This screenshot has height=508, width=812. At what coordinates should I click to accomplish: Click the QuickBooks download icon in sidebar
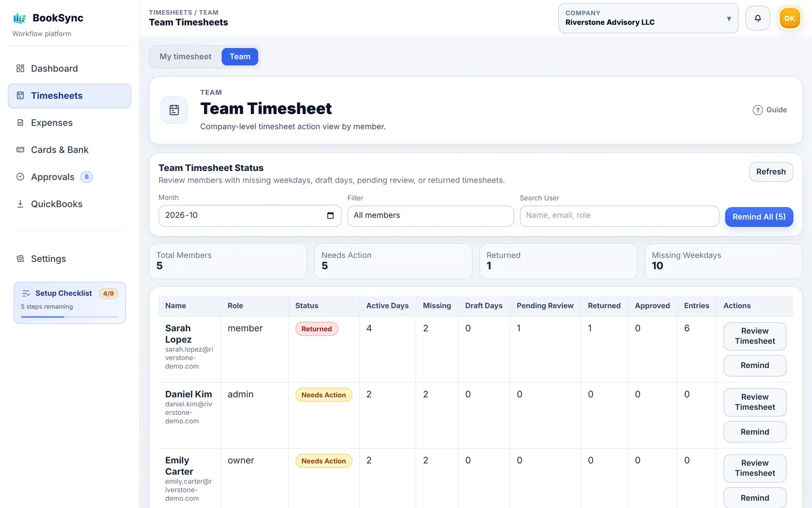(20, 204)
